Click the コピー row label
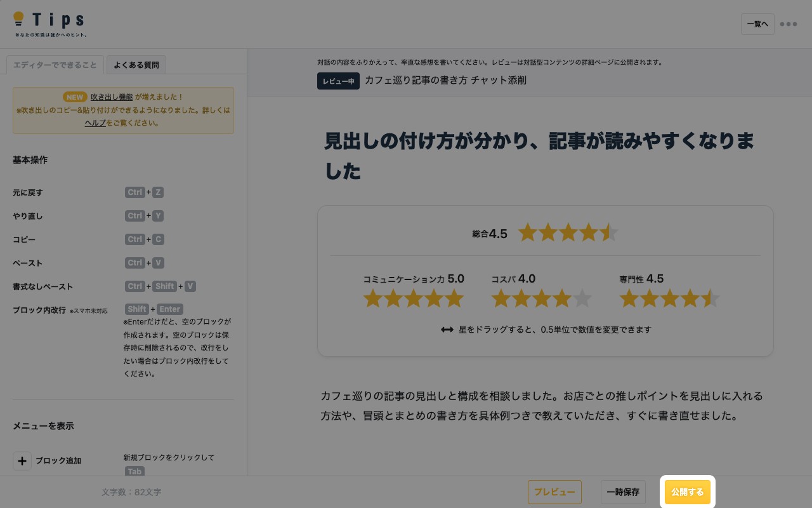 point(24,239)
